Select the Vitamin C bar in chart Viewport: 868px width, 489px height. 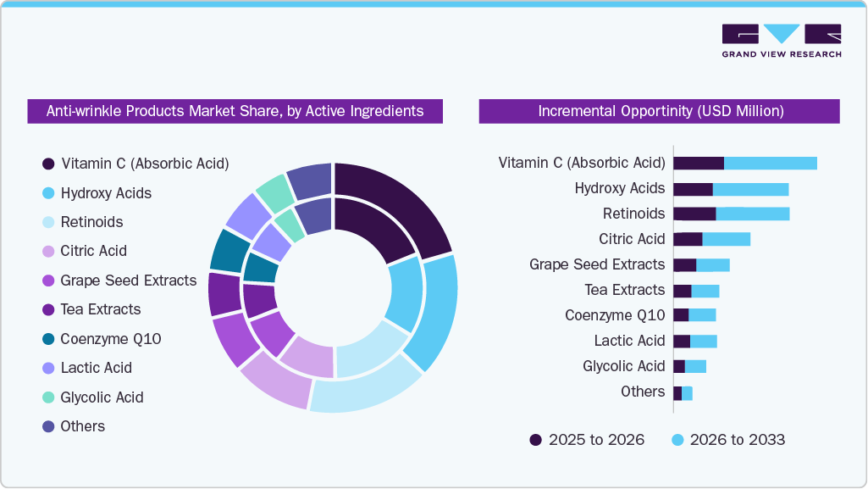pyautogui.click(x=745, y=162)
